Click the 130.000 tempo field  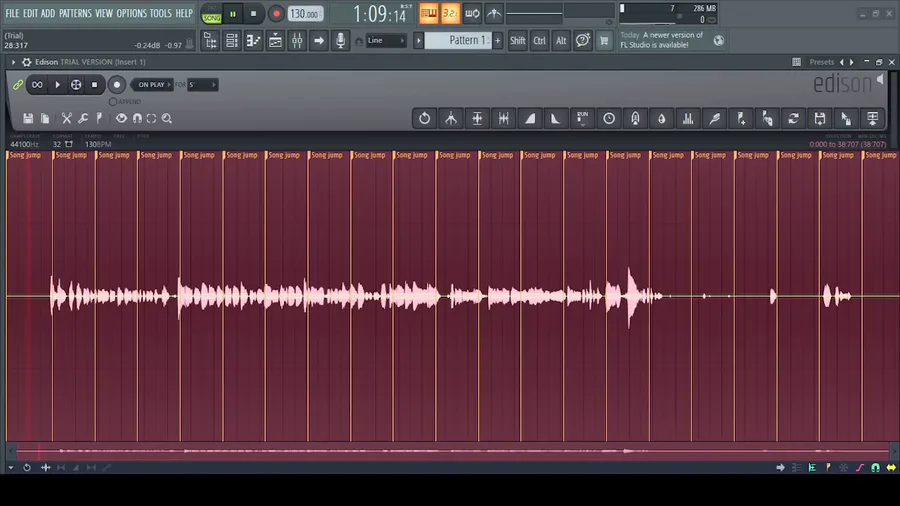coord(305,14)
